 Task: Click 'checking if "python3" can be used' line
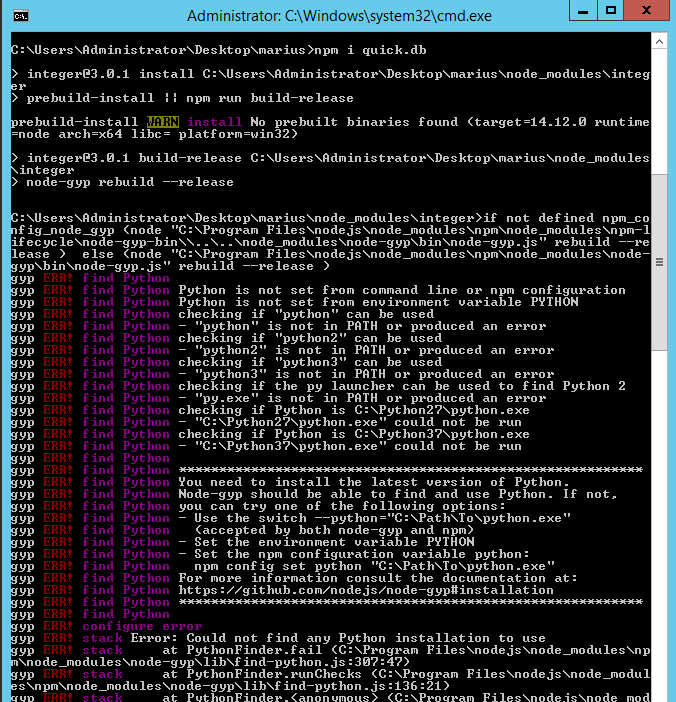coord(310,362)
